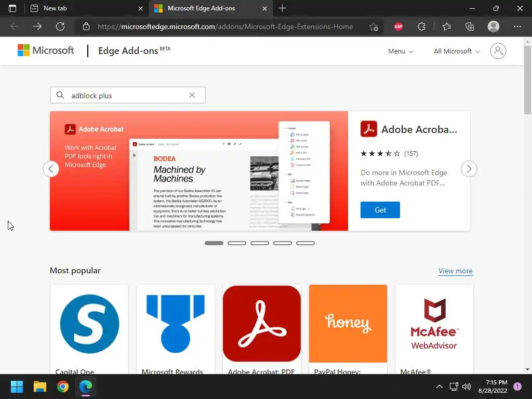
Task: Open the volume tray icon
Action: pos(467,387)
